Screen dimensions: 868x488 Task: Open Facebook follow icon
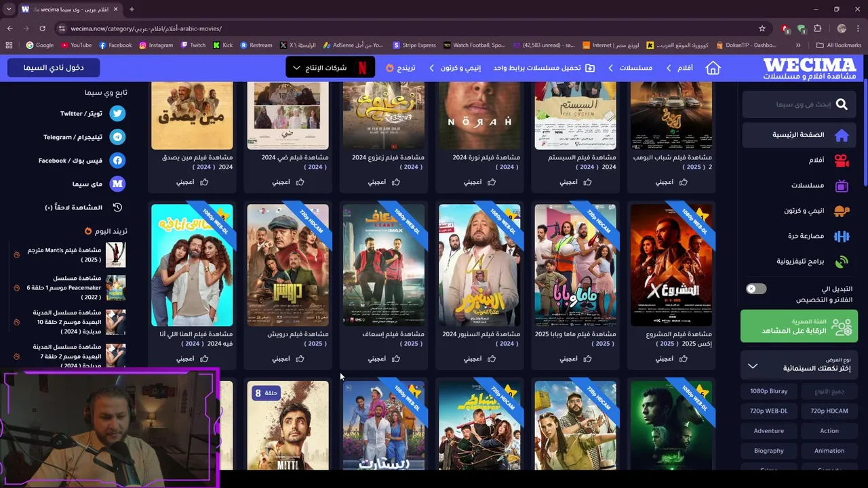[x=117, y=161]
